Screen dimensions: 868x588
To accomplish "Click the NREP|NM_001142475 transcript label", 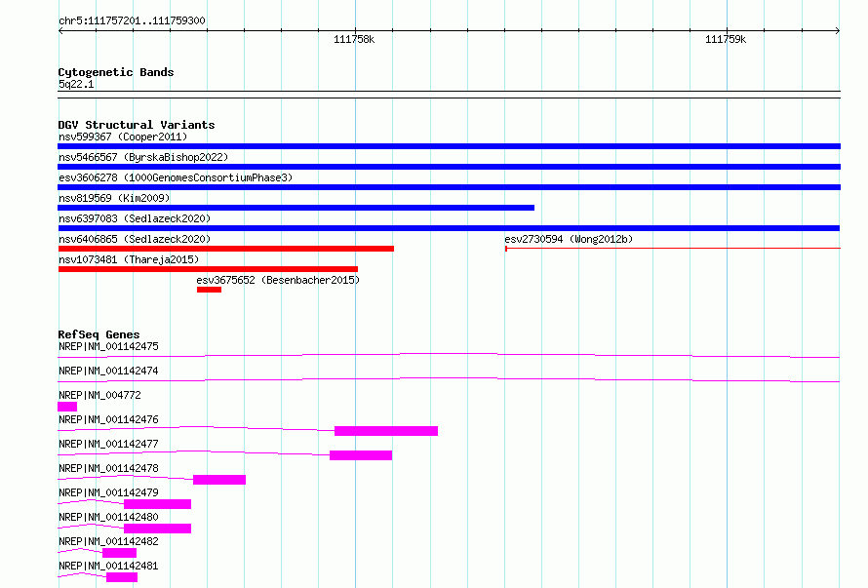I will click(108, 346).
